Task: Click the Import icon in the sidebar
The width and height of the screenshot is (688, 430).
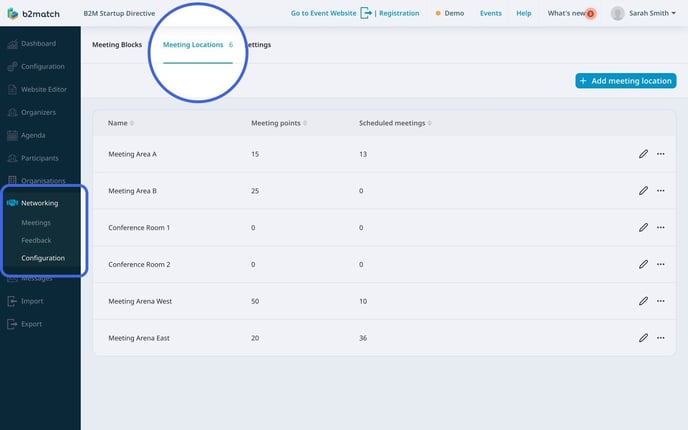Action: [x=12, y=301]
